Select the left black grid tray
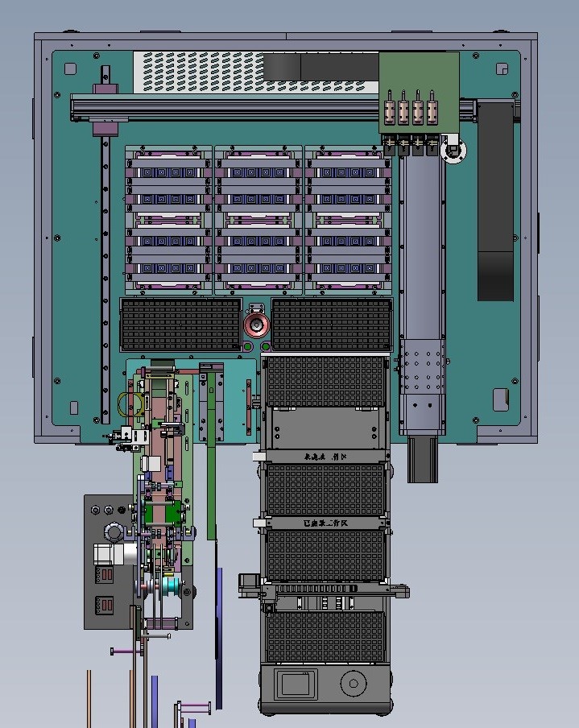Image resolution: width=579 pixels, height=728 pixels. (180, 325)
